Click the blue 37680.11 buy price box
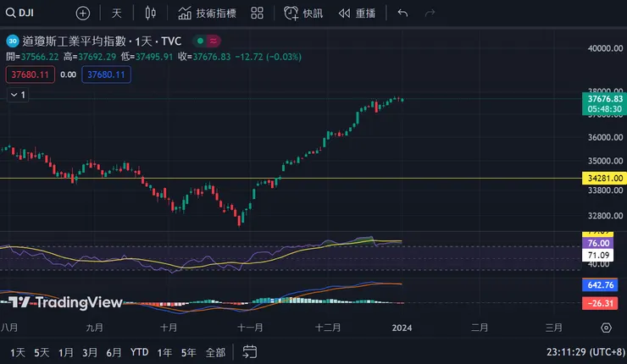This screenshot has height=364, width=627. click(x=107, y=74)
